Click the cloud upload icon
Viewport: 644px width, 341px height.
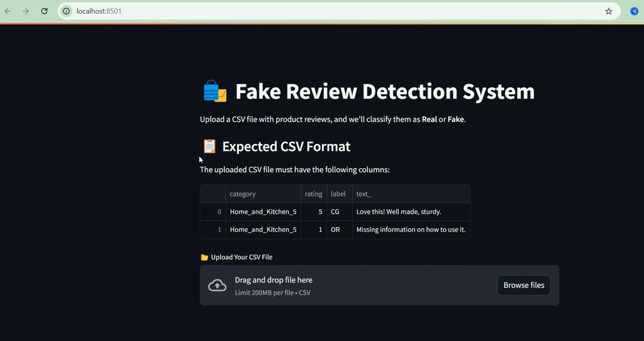[x=217, y=285]
